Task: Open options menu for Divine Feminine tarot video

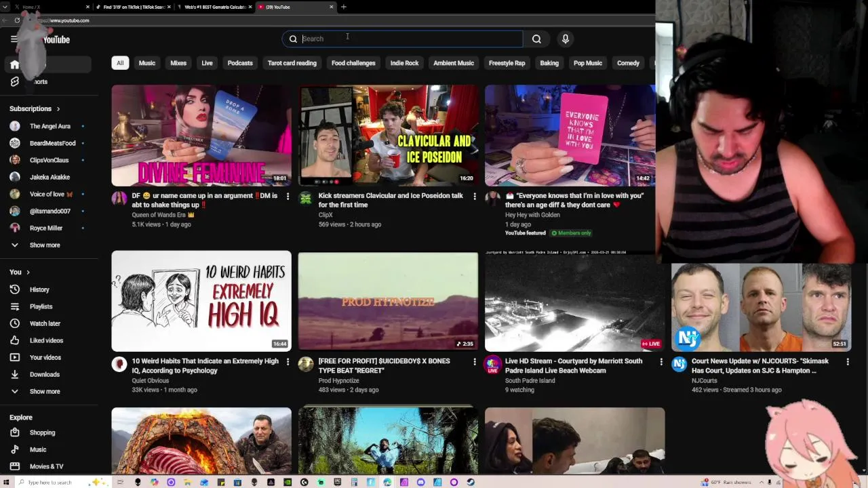Action: click(x=288, y=197)
